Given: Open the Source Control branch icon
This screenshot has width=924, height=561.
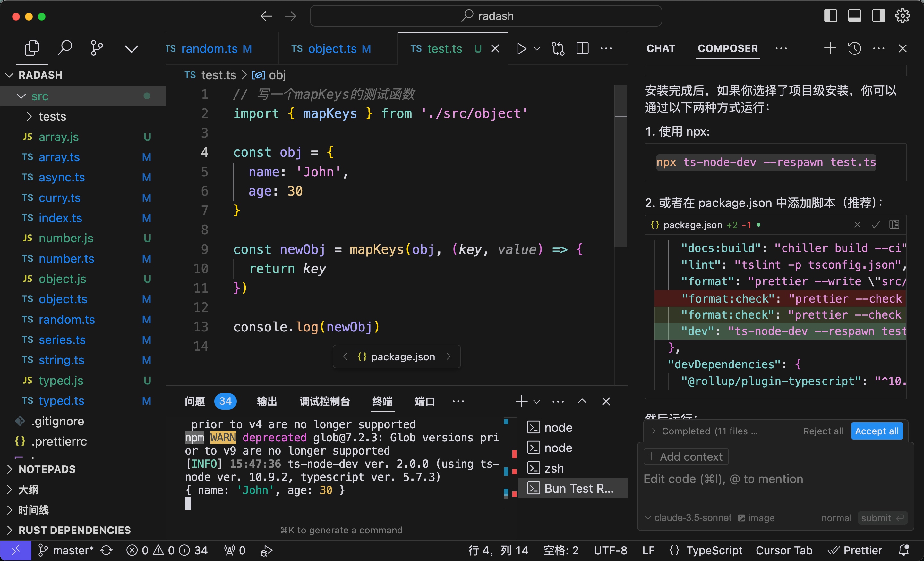Looking at the screenshot, I should pyautogui.click(x=97, y=48).
